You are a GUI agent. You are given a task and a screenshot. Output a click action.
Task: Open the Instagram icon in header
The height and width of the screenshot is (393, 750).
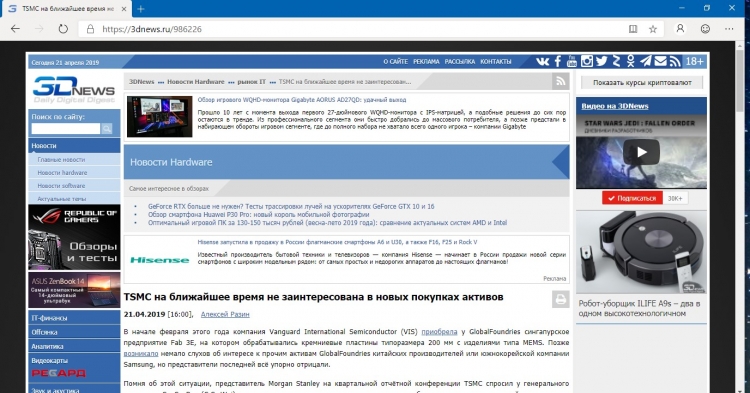[587, 61]
